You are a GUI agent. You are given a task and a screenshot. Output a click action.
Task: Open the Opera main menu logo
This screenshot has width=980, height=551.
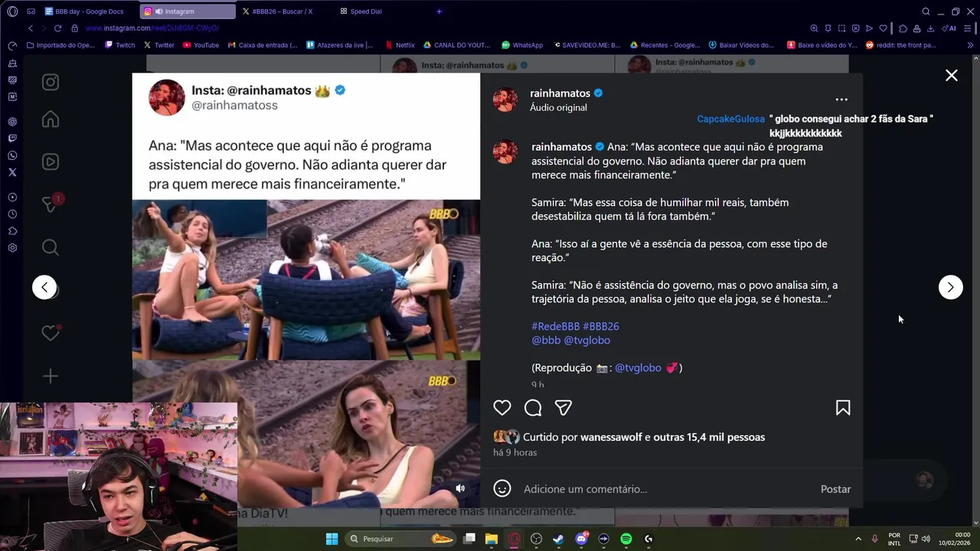click(12, 11)
